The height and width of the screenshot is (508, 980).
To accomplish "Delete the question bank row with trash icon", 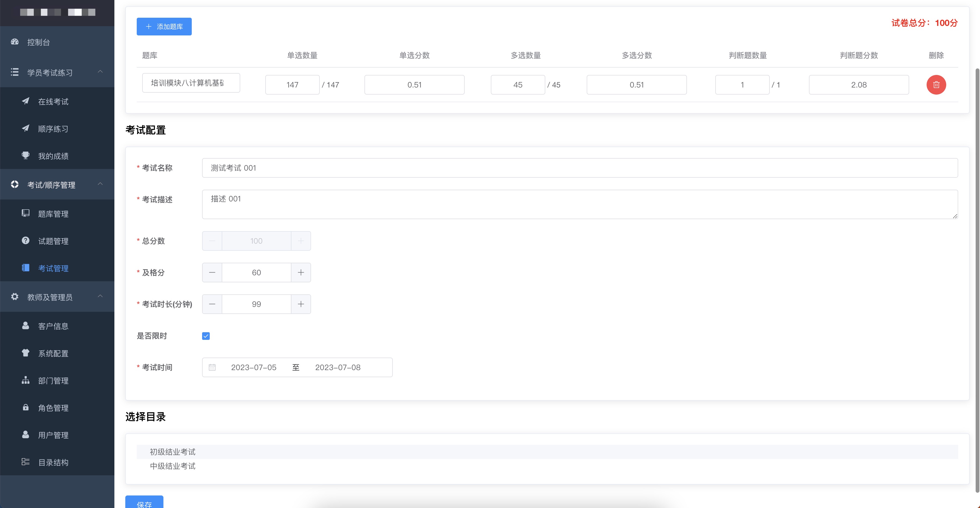I will [936, 84].
